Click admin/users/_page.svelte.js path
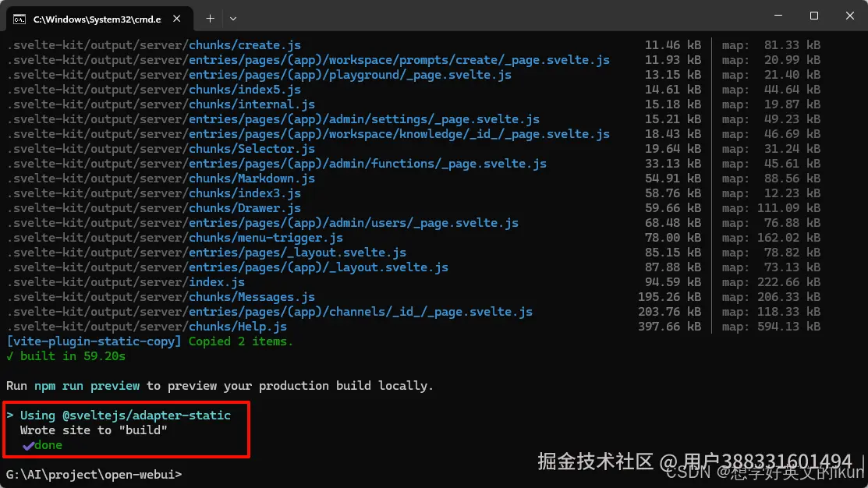Viewport: 868px width, 488px height. [x=353, y=223]
